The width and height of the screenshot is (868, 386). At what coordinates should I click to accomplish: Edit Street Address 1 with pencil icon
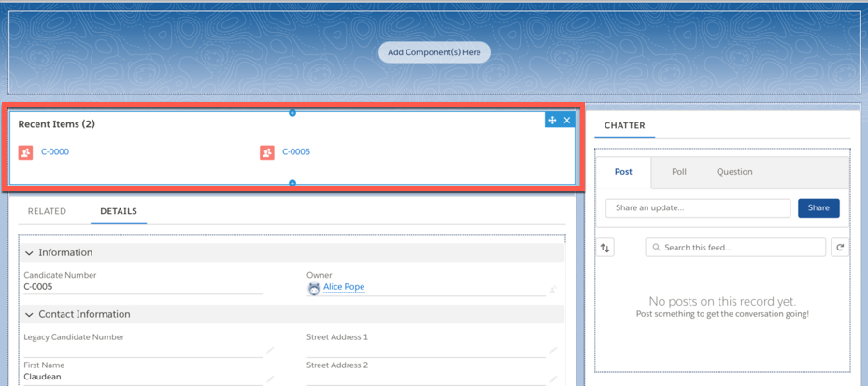(x=552, y=350)
